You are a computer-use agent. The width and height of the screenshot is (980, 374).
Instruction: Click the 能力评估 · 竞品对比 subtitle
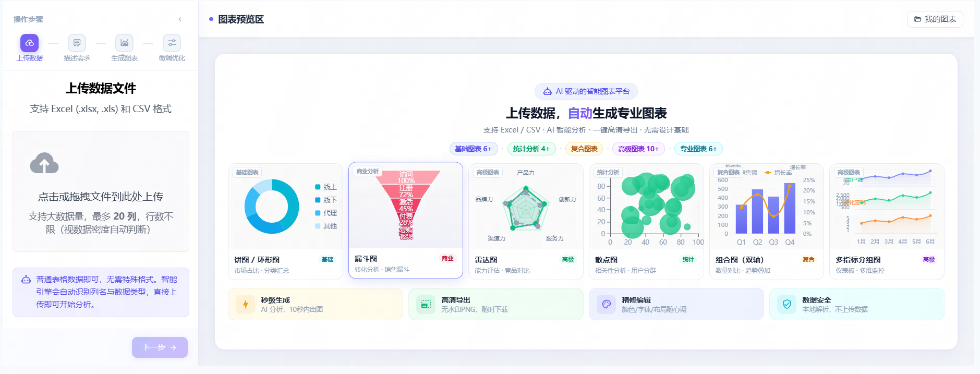click(x=502, y=271)
